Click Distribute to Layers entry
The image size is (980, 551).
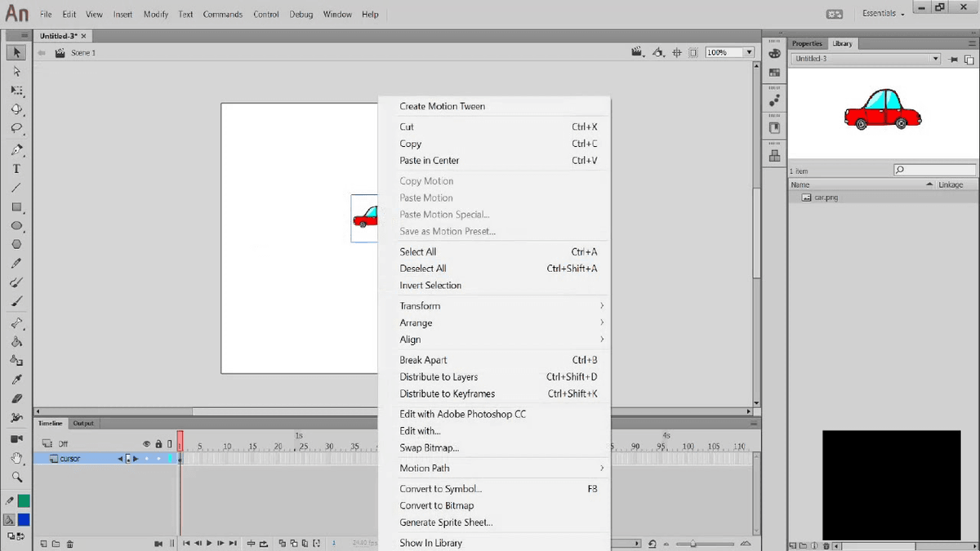point(439,377)
